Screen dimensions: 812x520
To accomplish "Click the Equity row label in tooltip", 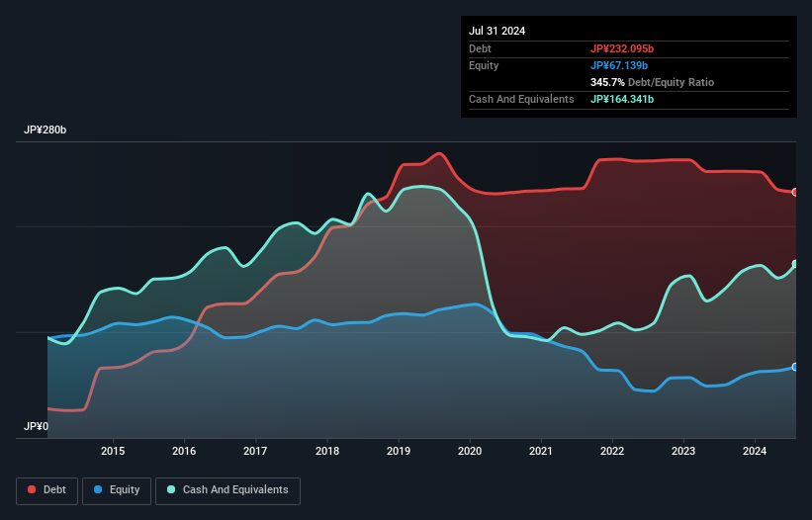I will (x=484, y=65).
